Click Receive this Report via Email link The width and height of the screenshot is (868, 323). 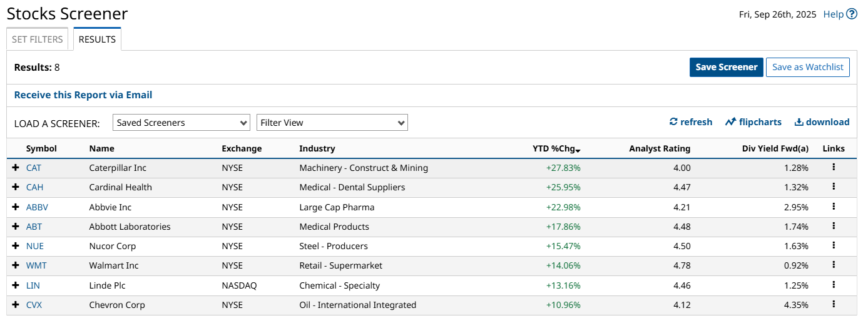[83, 95]
